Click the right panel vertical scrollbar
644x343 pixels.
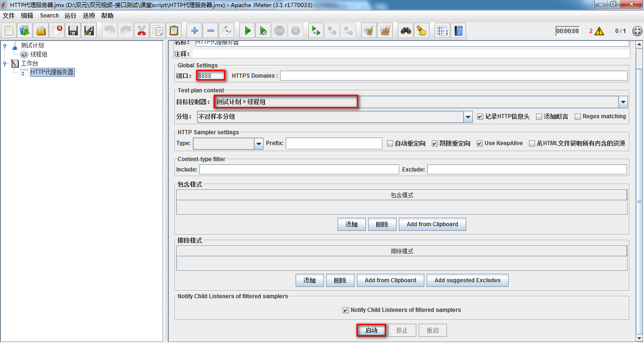tap(639, 191)
